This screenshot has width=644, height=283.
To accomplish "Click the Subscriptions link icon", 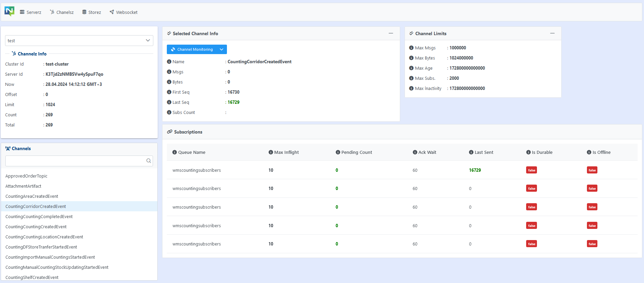I will tap(170, 132).
